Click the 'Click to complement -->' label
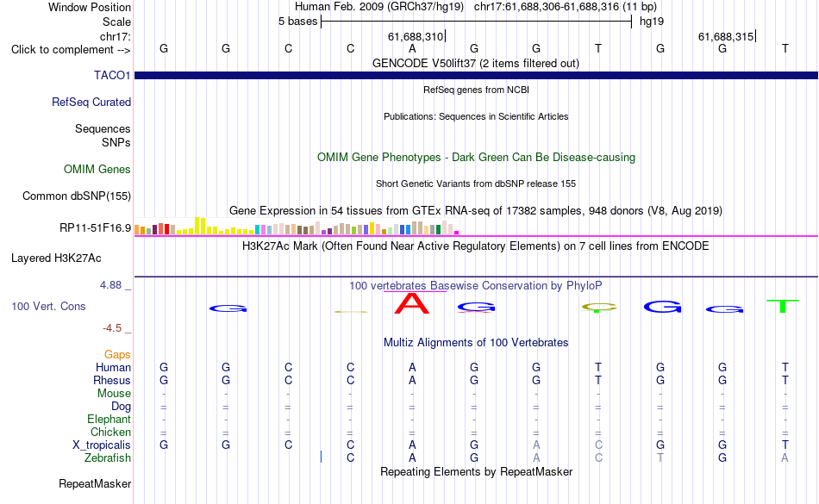This screenshot has height=504, width=819. [x=71, y=50]
